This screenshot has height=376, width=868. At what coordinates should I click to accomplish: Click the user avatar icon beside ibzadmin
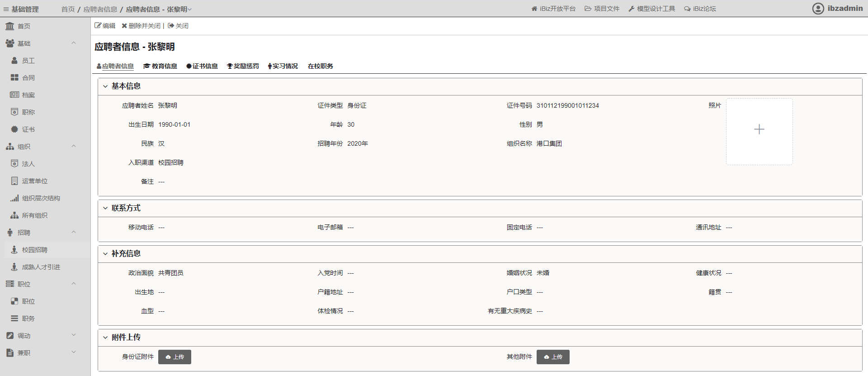coord(818,9)
